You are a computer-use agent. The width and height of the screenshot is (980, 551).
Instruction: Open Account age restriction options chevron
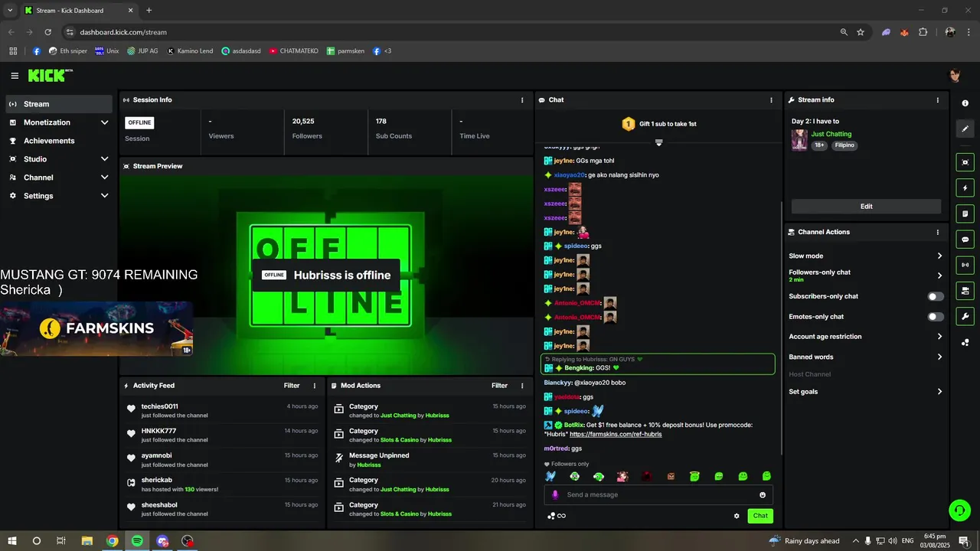[939, 337]
